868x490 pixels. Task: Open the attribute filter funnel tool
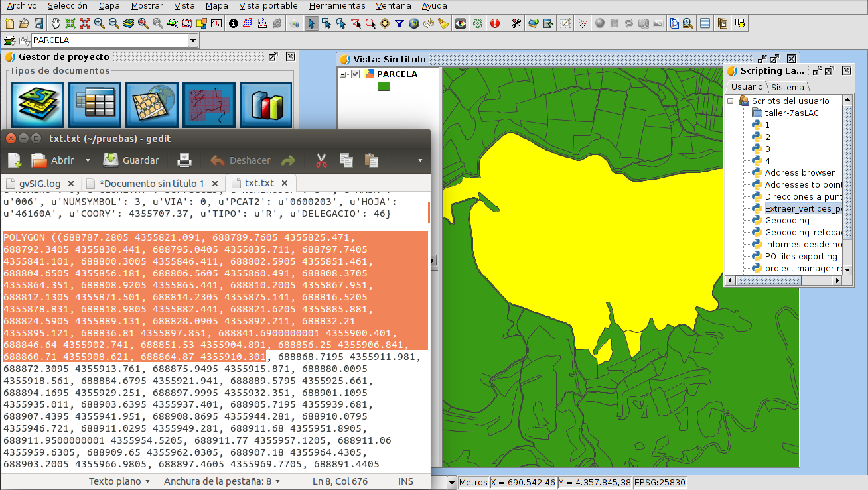399,23
